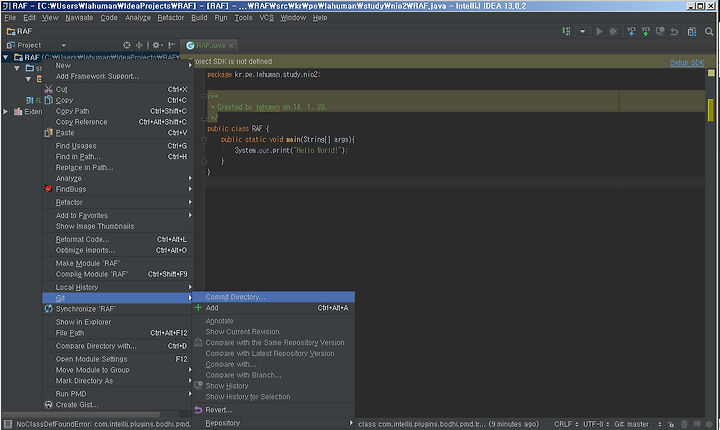Click the Hide Project panel icon
The image size is (720, 430).
click(172, 45)
